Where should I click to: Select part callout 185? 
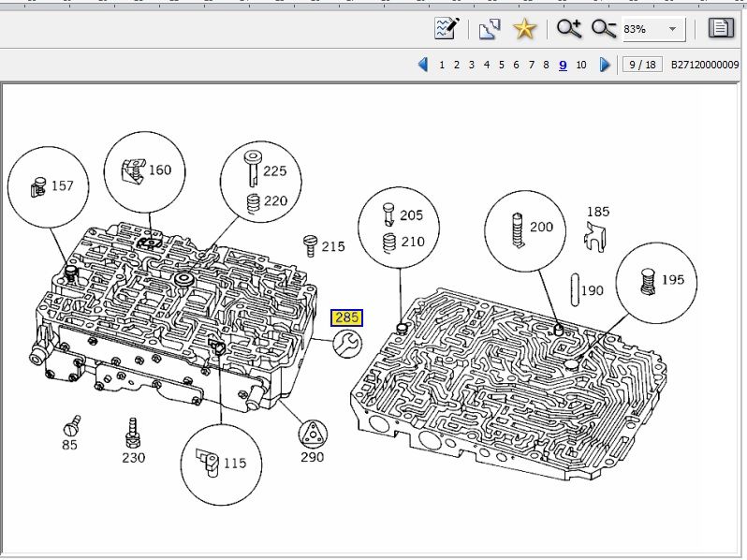coord(598,211)
